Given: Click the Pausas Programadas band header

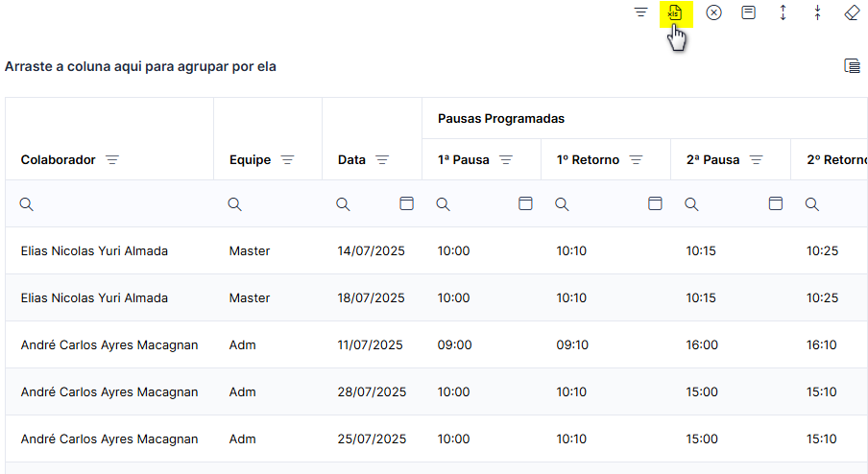Looking at the screenshot, I should point(501,118).
